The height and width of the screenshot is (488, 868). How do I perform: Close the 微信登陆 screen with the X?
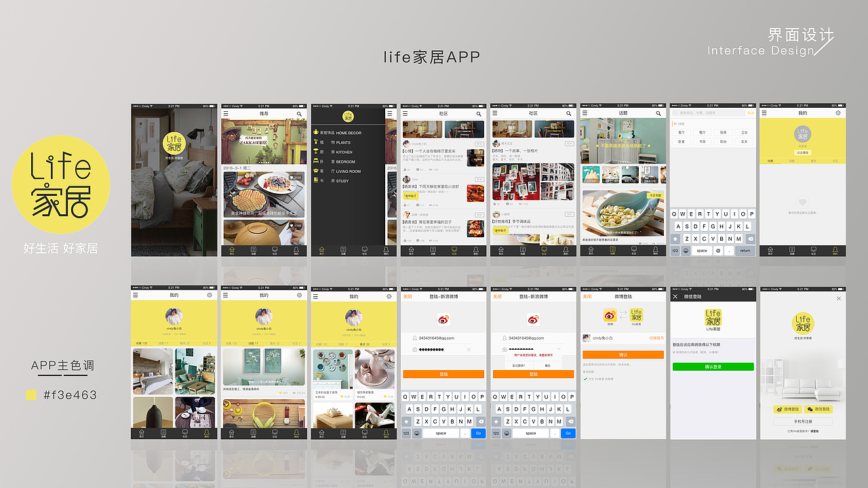point(675,296)
